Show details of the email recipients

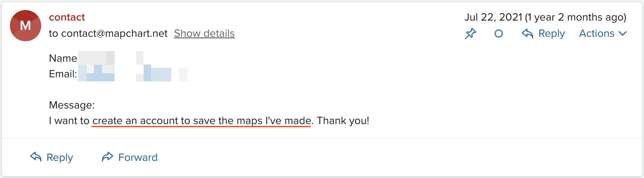click(204, 33)
